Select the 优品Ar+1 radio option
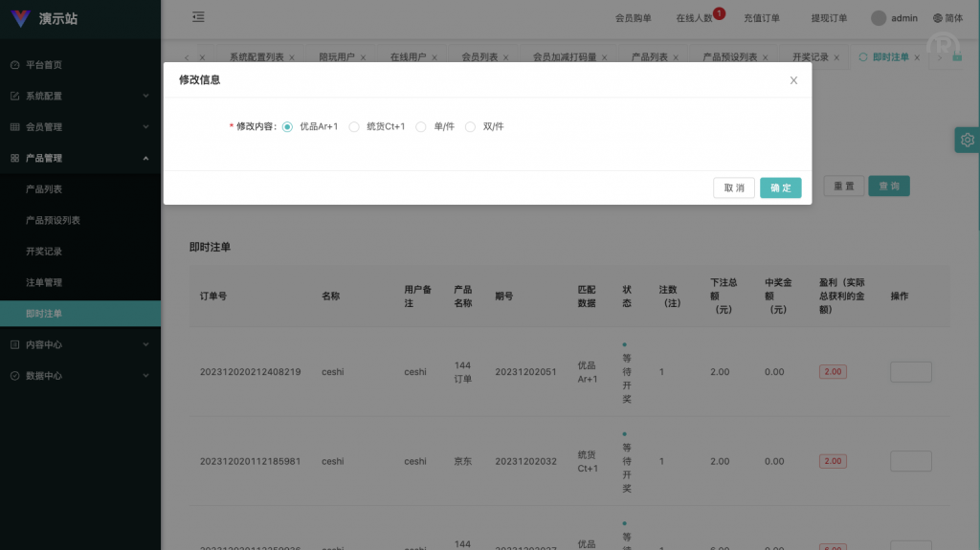 tap(287, 126)
